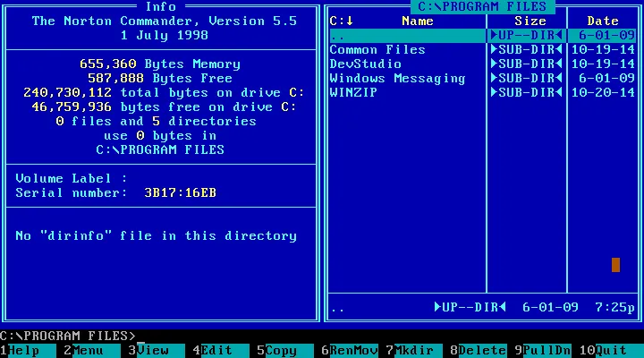Click the 7Mkdir function key

coord(414,351)
